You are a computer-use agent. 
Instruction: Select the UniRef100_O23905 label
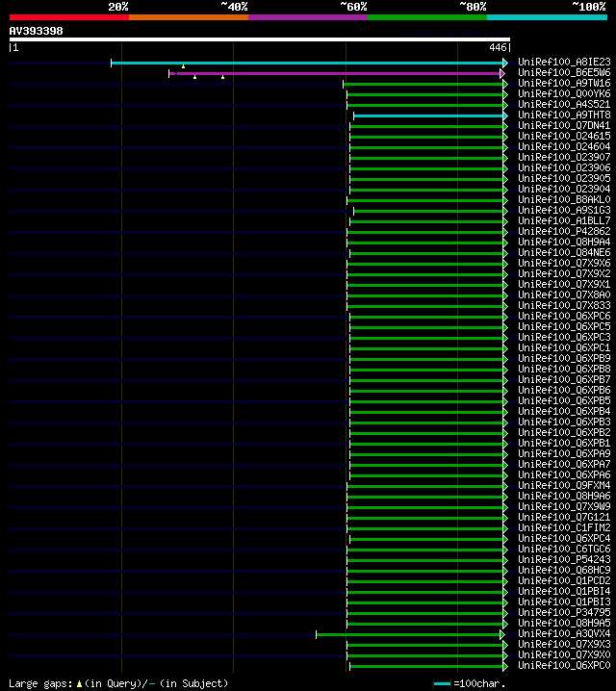coord(564,178)
